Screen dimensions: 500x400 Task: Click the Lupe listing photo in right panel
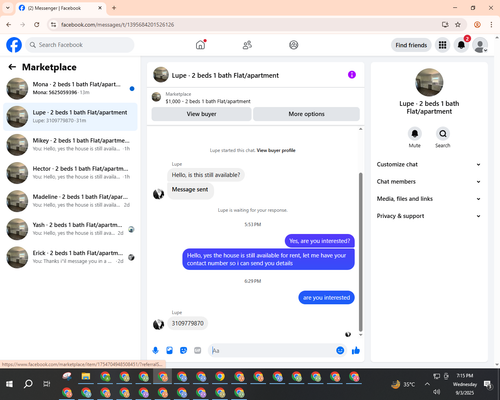pyautogui.click(x=429, y=82)
